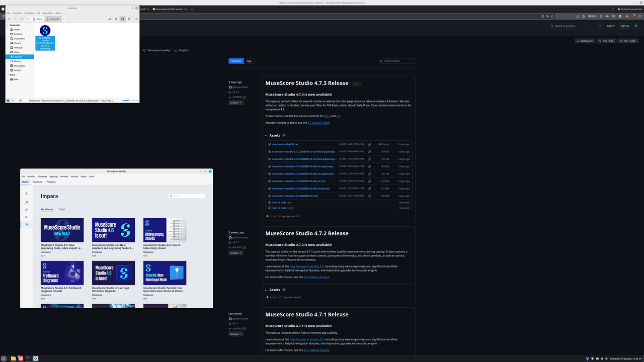Copy the hash of the 195 MB dmg asset

369,196
